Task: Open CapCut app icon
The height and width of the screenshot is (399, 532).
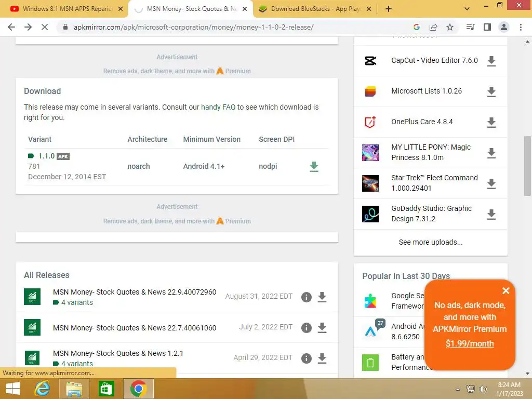Action: [370, 61]
